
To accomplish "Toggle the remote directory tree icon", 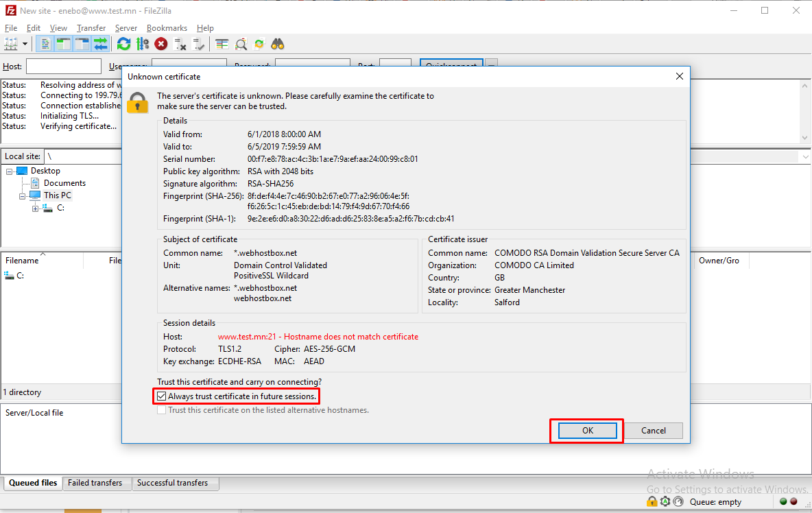I will tap(82, 45).
